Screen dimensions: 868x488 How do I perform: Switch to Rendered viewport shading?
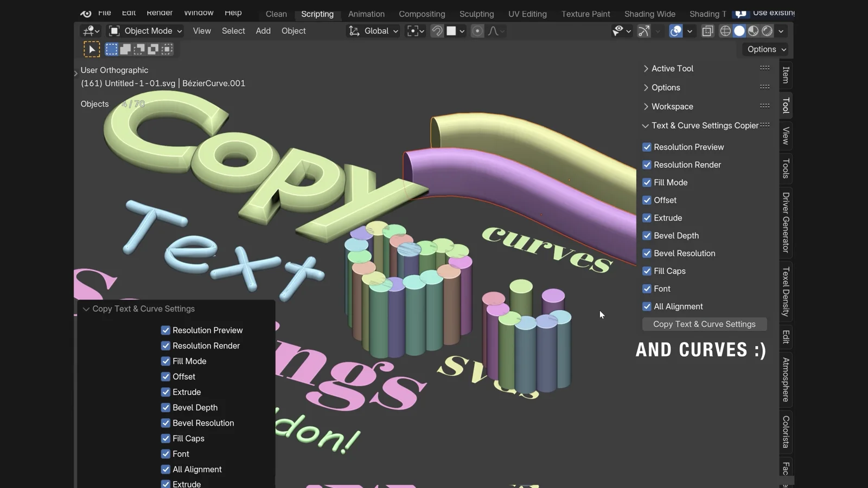[767, 31]
